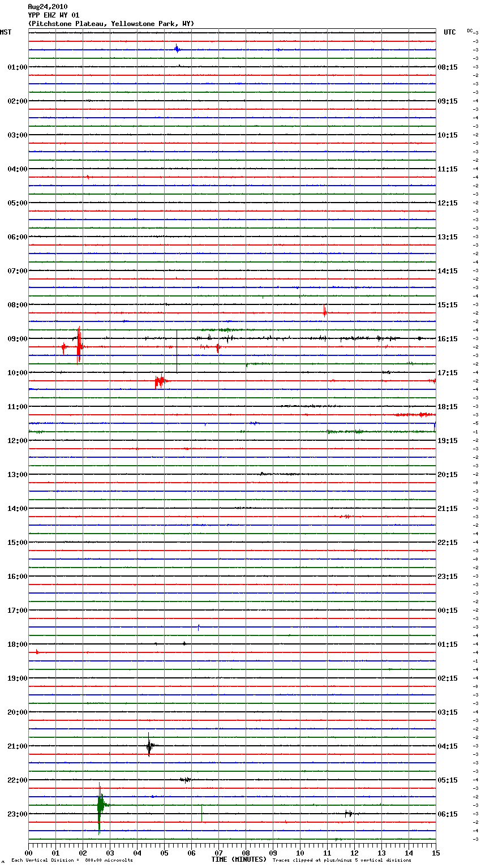Image resolution: width=481 pixels, height=868 pixels.
Task: Click the UTC column header
Action: [450, 32]
